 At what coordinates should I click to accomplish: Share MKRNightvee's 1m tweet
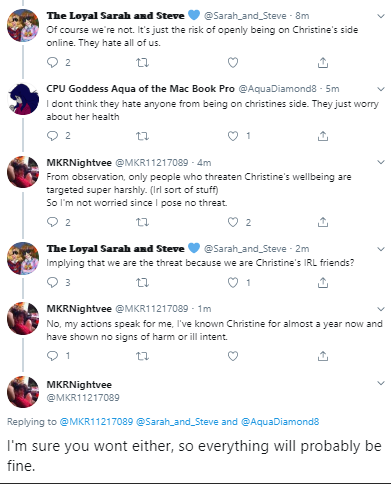click(x=323, y=356)
